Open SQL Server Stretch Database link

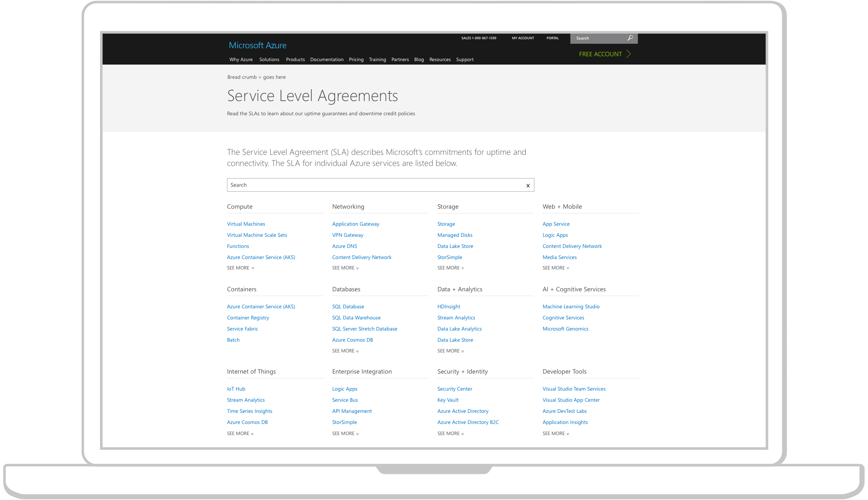[365, 329]
